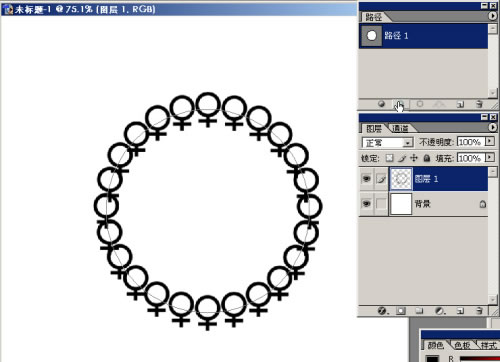Fill path with foreground color icon

click(x=382, y=104)
